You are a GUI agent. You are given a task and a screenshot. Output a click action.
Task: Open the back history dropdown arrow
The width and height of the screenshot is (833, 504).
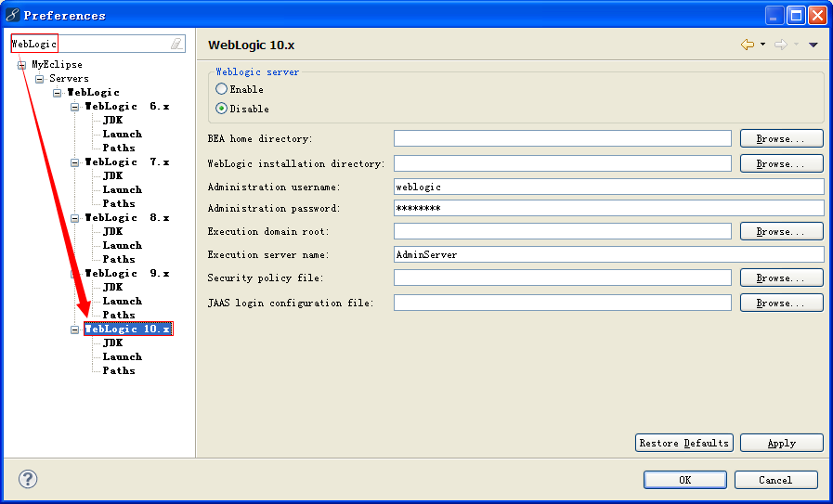(x=762, y=45)
